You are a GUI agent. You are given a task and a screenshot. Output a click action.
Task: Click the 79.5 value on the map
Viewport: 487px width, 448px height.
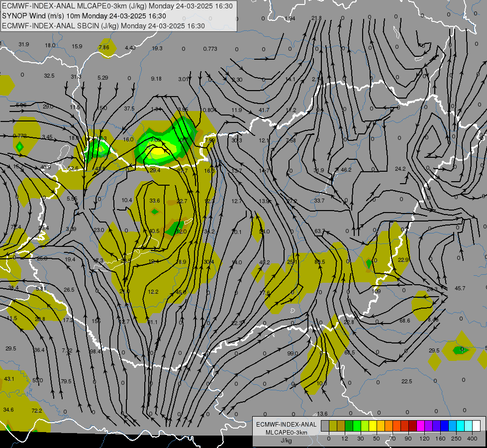(x=66, y=381)
